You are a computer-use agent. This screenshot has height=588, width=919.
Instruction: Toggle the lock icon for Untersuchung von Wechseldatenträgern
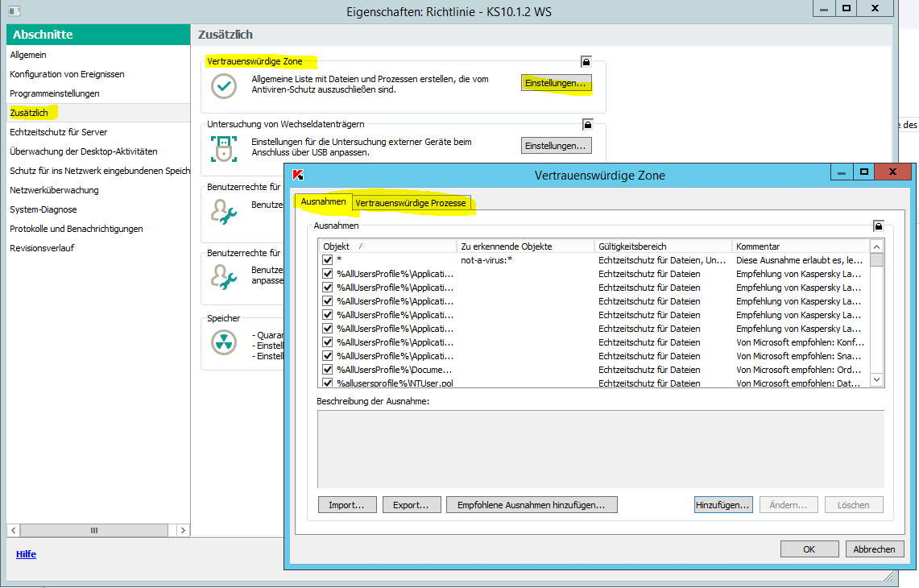point(587,124)
